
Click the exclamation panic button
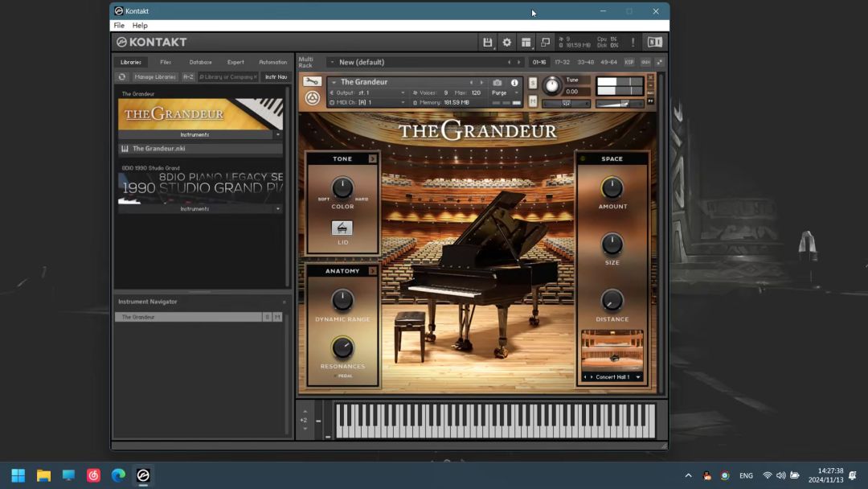pos(633,42)
